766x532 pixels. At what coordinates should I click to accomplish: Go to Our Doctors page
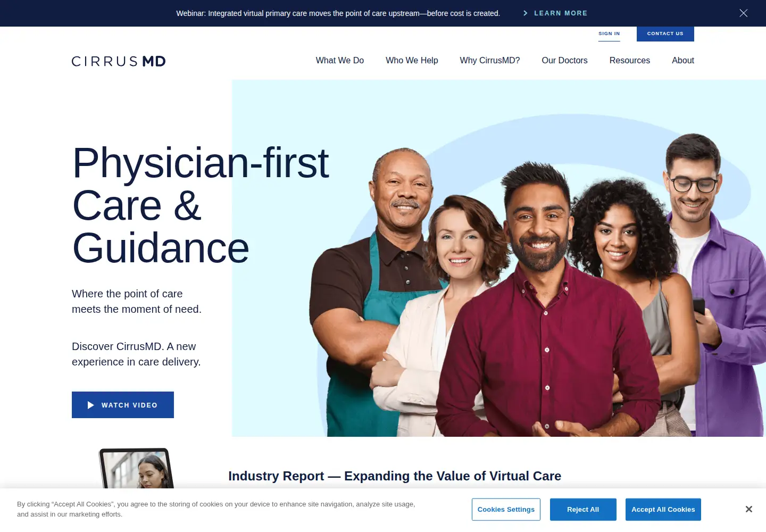point(564,61)
